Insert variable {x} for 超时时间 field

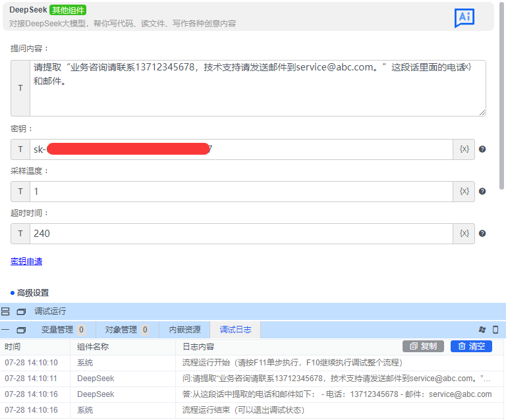coord(464,233)
